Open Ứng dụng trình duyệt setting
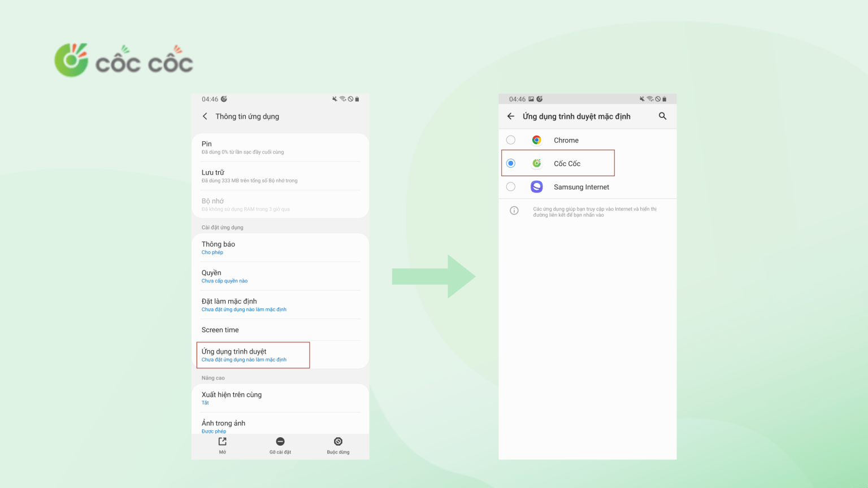The height and width of the screenshot is (488, 868). click(280, 355)
